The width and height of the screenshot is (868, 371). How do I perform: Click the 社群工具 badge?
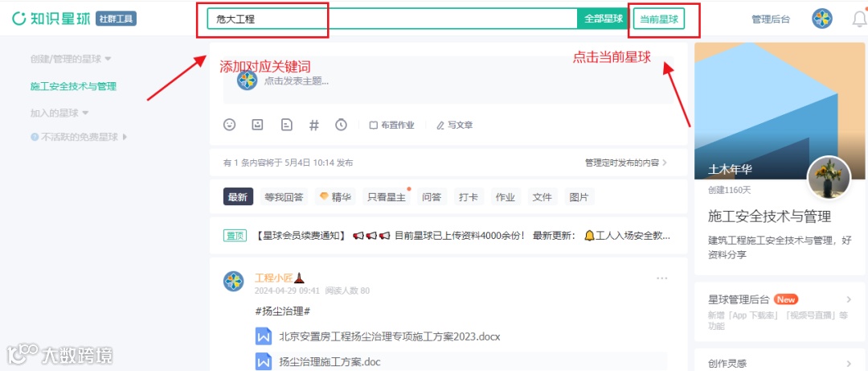117,19
